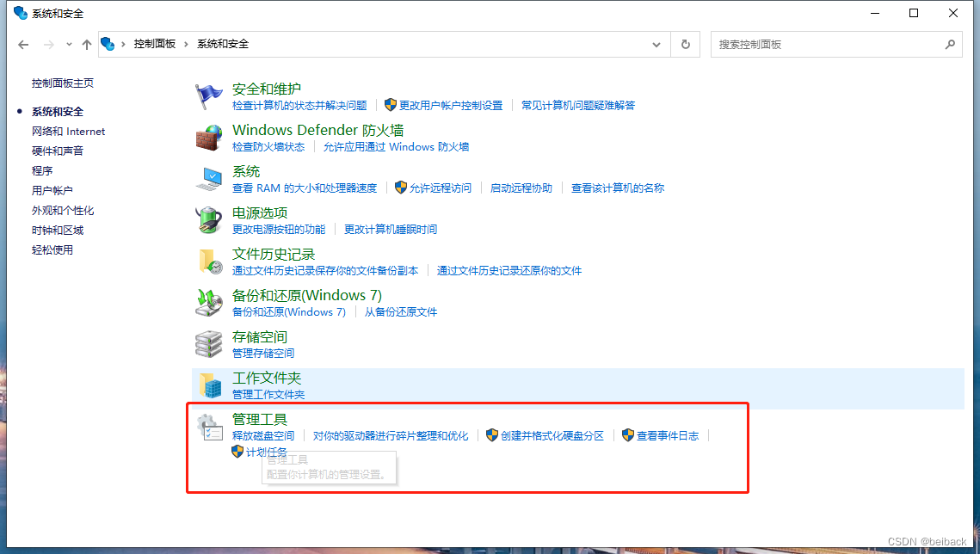
Task: Click 查看 RAM 的大小和处理器速度
Action: 305,188
